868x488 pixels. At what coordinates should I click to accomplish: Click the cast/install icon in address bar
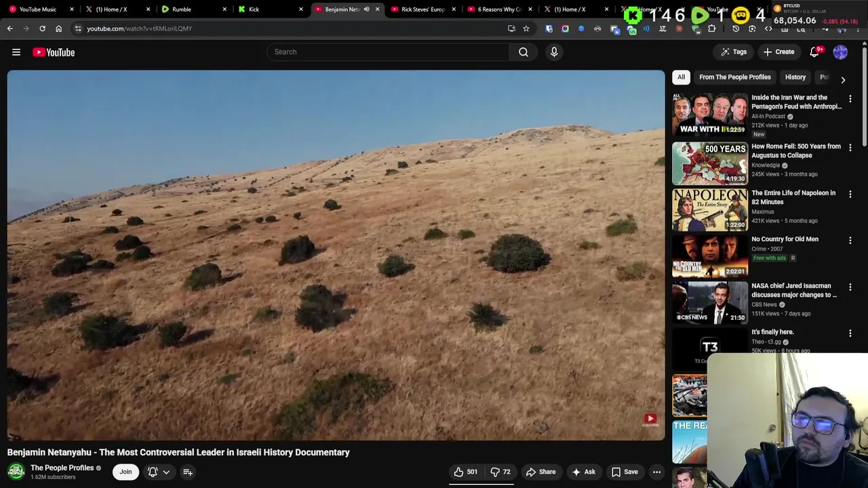[x=511, y=28]
